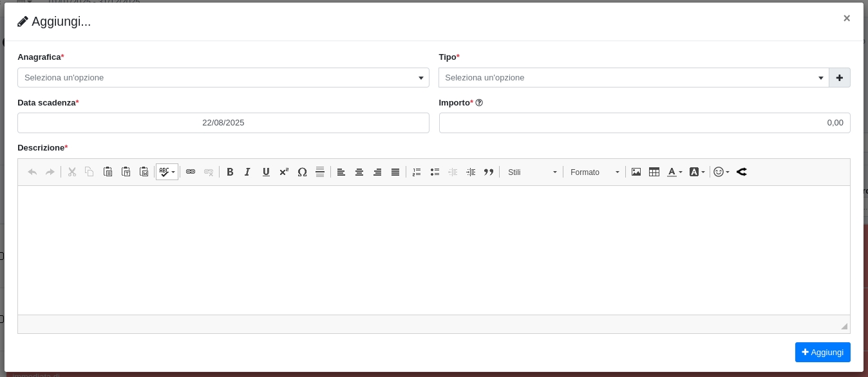Center align the text

(359, 172)
